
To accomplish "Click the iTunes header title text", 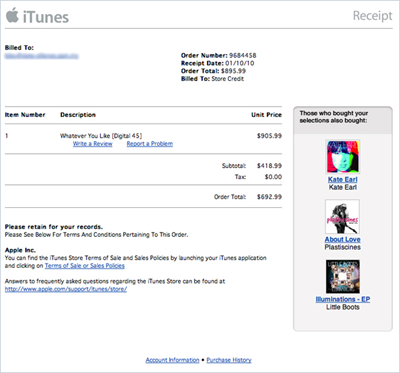I will pos(46,17).
